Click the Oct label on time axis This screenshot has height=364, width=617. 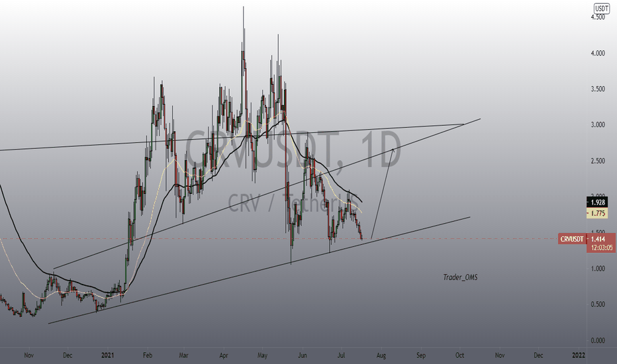point(459,355)
